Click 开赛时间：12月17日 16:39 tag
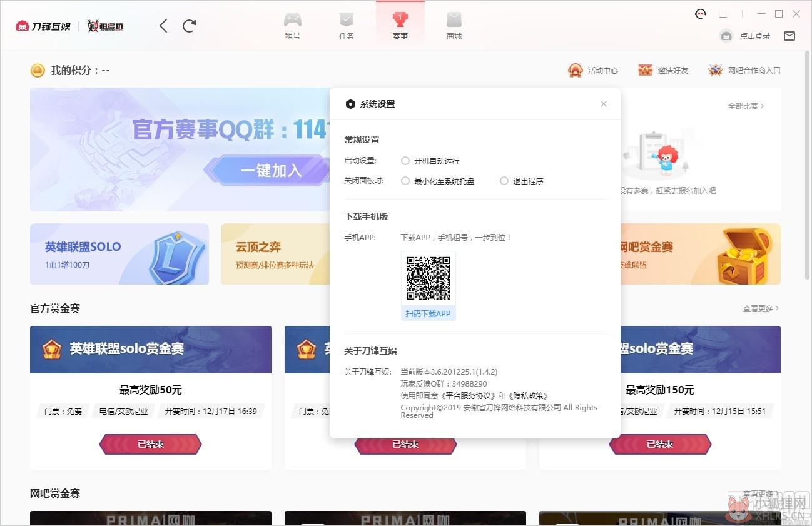The image size is (812, 526). tap(211, 412)
